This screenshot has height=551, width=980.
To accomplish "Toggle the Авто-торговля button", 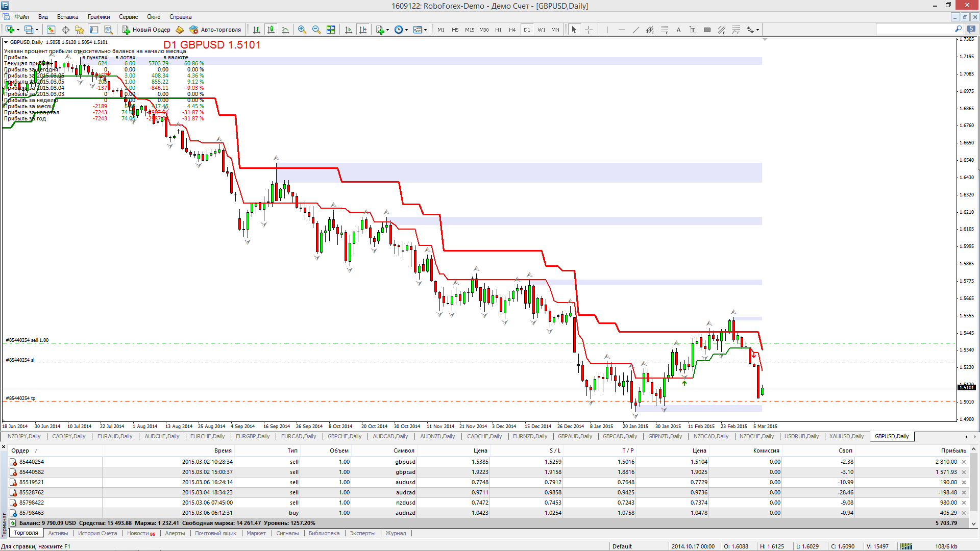I will click(x=215, y=30).
